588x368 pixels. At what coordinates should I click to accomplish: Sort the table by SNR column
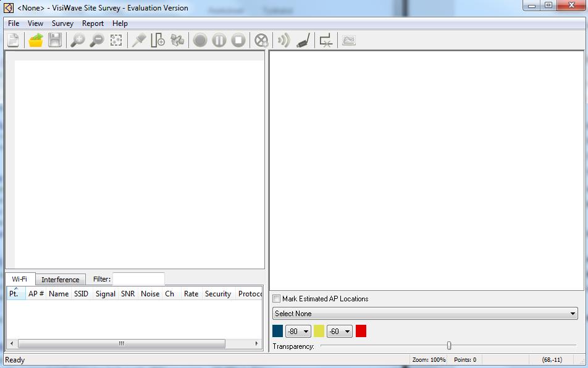[x=128, y=294]
